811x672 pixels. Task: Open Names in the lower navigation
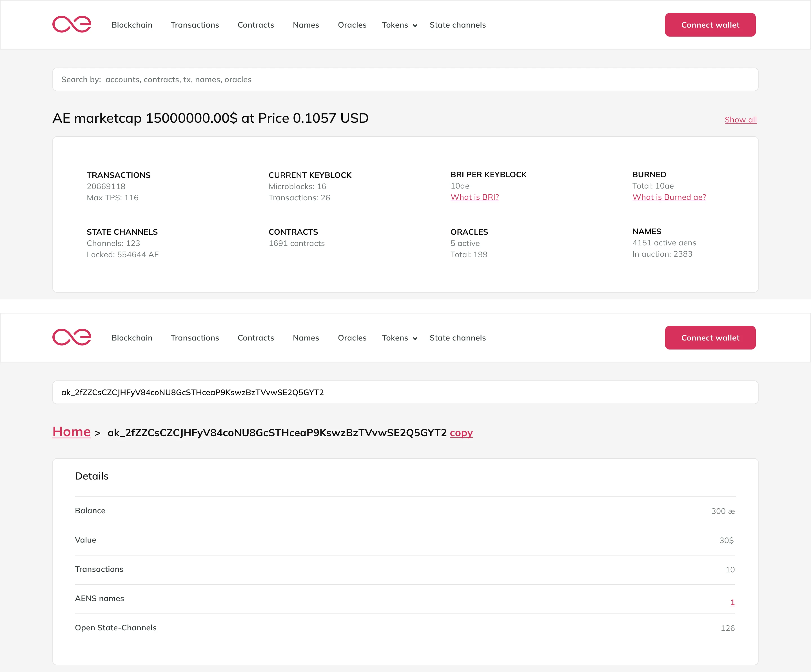tap(306, 338)
